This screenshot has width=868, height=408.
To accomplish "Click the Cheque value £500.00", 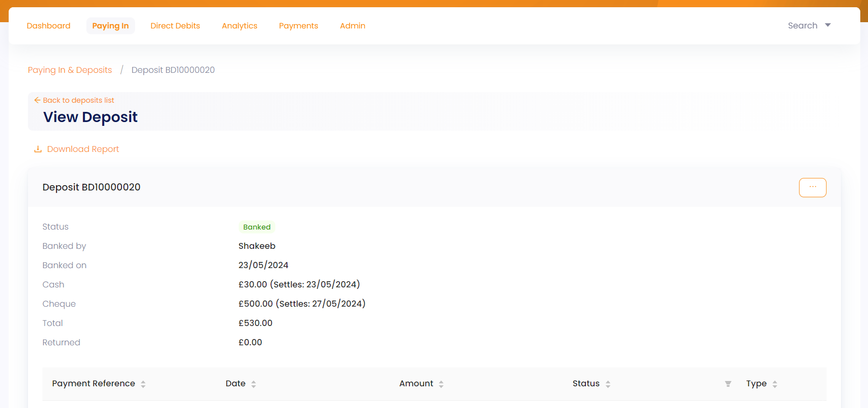I will [x=256, y=304].
